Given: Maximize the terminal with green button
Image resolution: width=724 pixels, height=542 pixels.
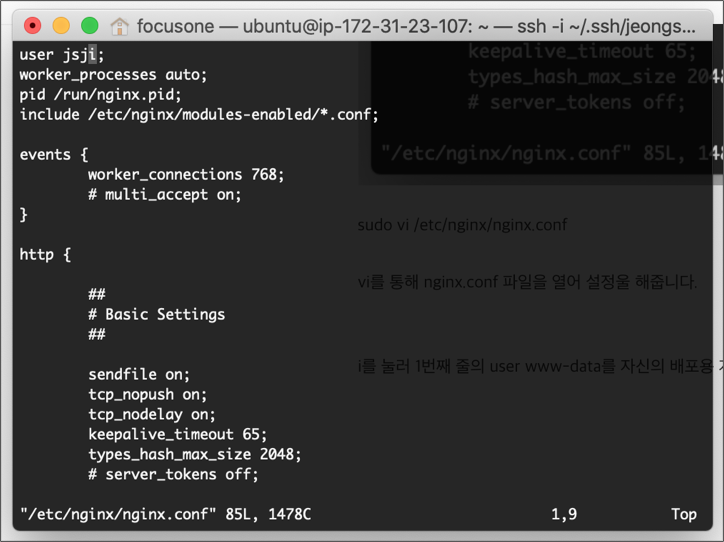Looking at the screenshot, I should point(90,26).
